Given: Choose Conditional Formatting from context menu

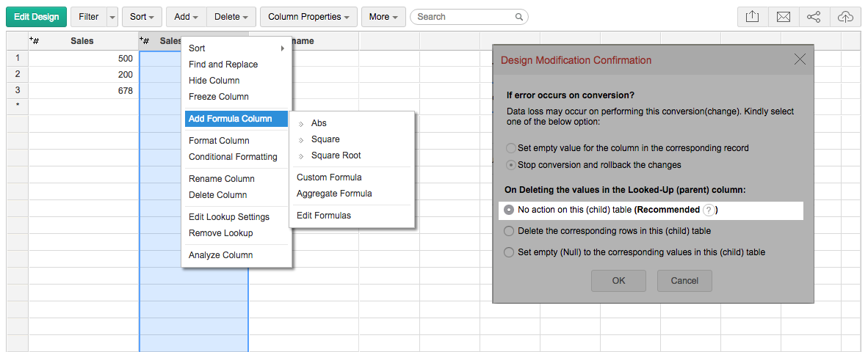Looking at the screenshot, I should (x=233, y=157).
